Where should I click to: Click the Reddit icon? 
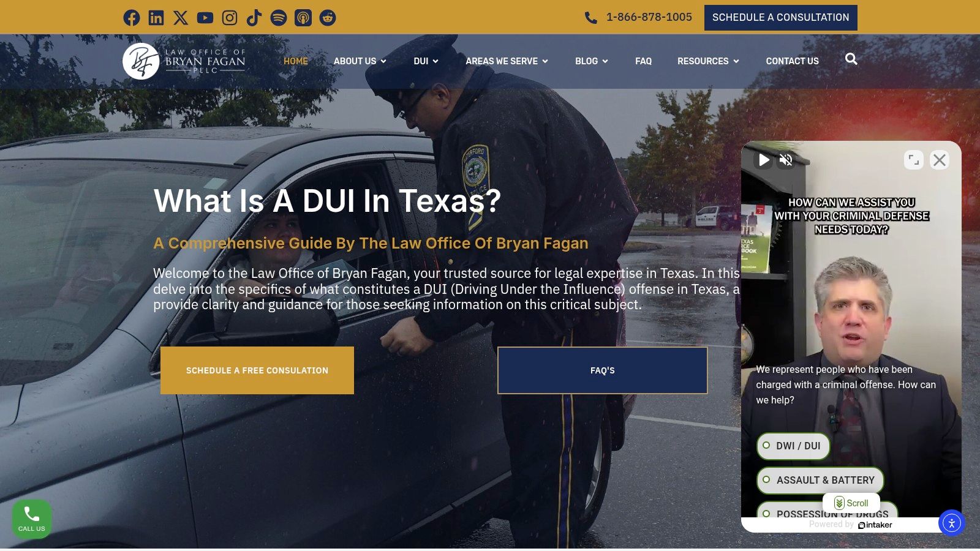pos(328,18)
